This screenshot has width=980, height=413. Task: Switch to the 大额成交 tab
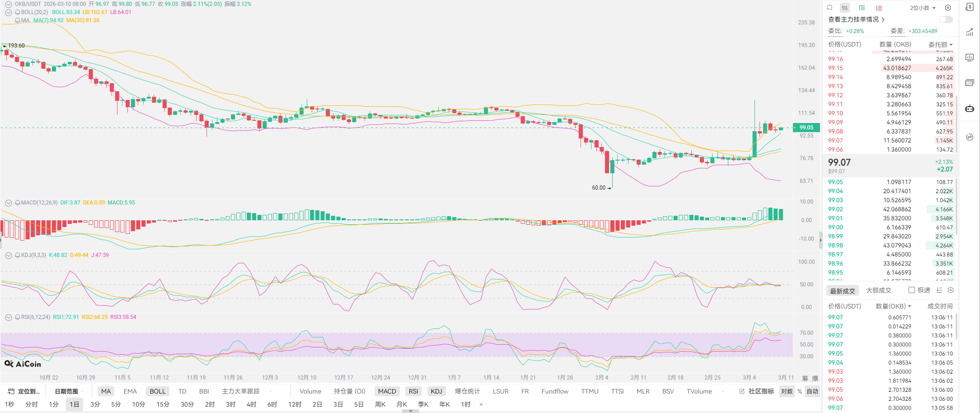[x=878, y=290]
